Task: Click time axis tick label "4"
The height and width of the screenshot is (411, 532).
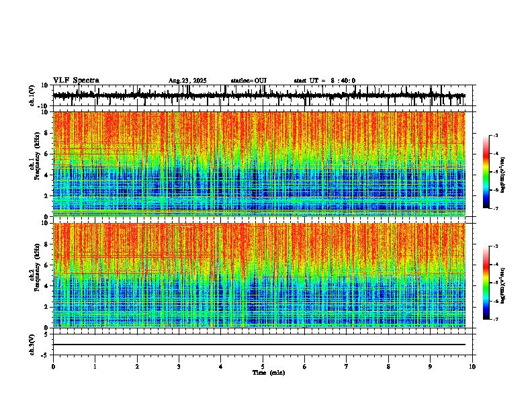Action: [221, 367]
